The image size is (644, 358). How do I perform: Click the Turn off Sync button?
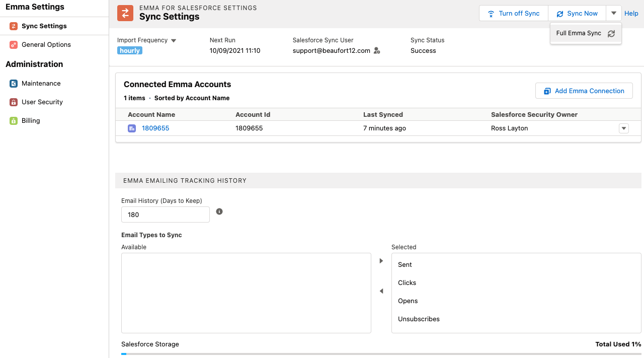point(514,14)
